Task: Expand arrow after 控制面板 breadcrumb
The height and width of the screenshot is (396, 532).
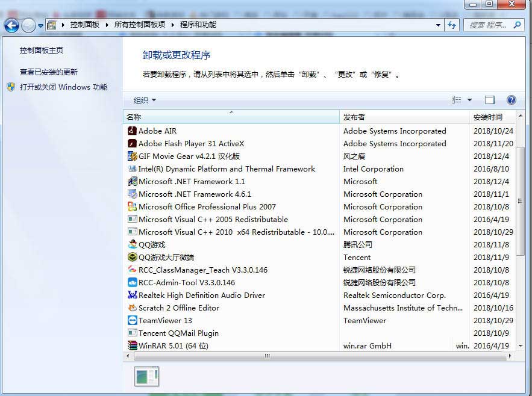Action: [107, 25]
